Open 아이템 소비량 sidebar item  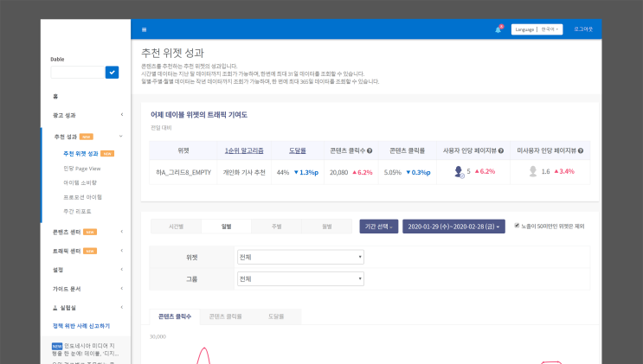pos(80,182)
